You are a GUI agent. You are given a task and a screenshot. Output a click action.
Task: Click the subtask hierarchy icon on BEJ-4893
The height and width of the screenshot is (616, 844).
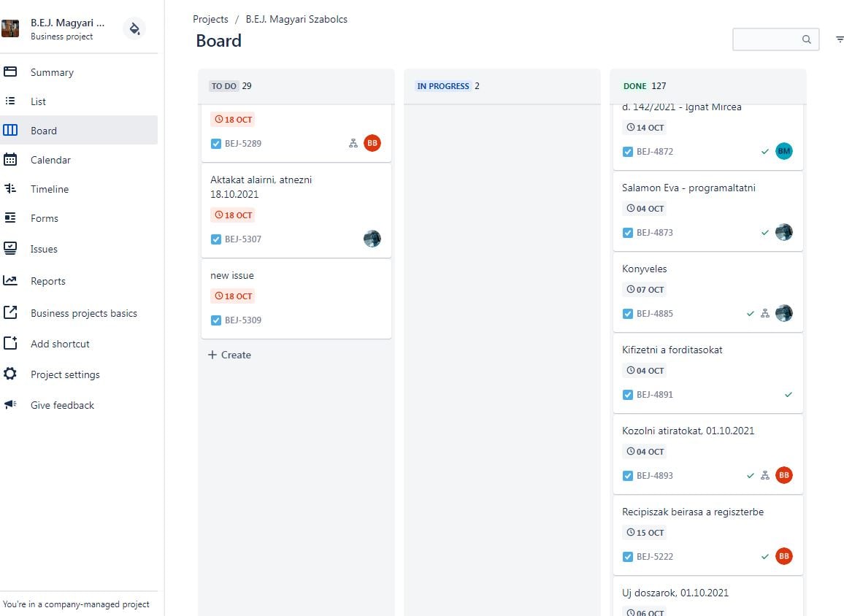click(x=765, y=475)
